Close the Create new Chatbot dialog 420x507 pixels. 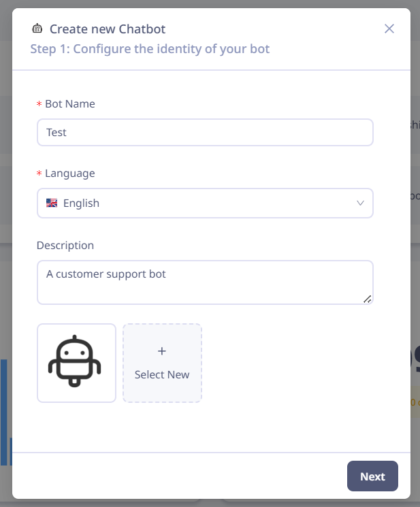coord(389,29)
